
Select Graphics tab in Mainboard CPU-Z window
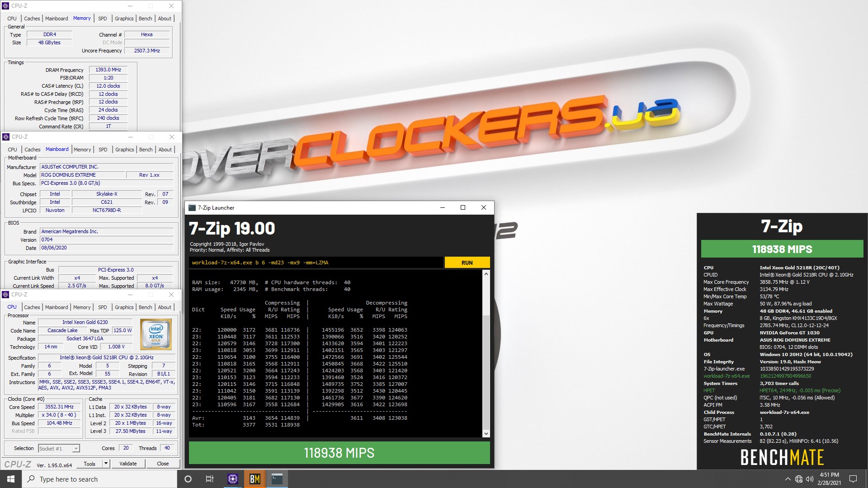[x=124, y=150]
